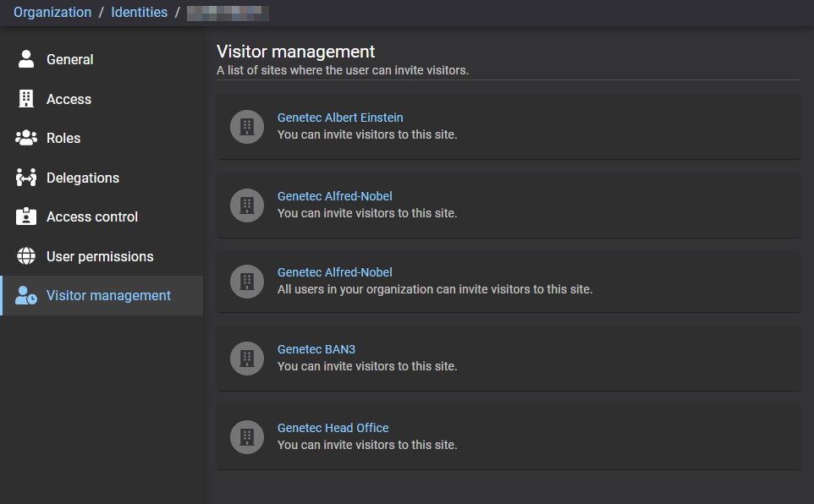Viewport: 814px width, 504px height.
Task: Select Visitor management label in the sidebar
Action: (108, 295)
